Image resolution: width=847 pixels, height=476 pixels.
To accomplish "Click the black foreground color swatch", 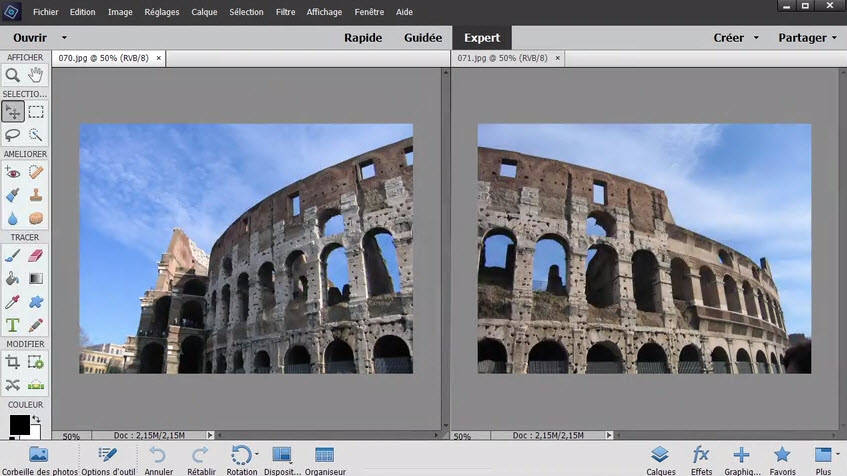I will (19, 425).
